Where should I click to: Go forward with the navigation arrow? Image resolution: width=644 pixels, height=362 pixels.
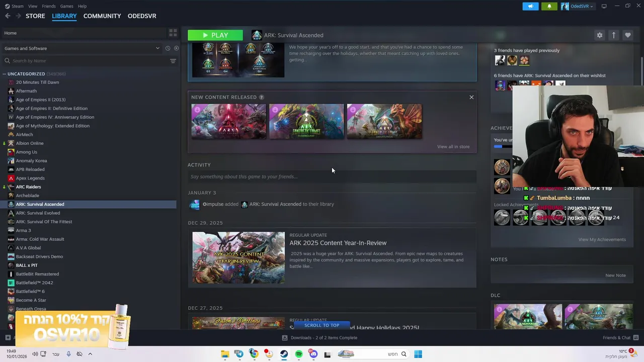click(x=18, y=16)
